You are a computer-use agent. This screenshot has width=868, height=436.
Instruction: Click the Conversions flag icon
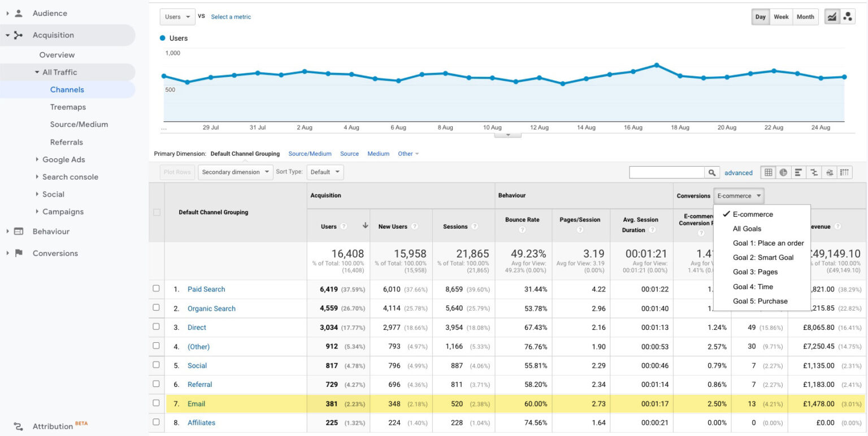[19, 253]
